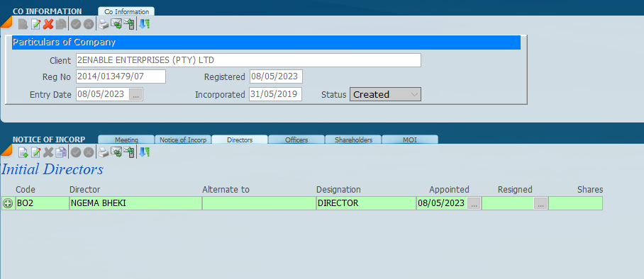
Task: Click the Code cell BO2
Action: tap(43, 203)
